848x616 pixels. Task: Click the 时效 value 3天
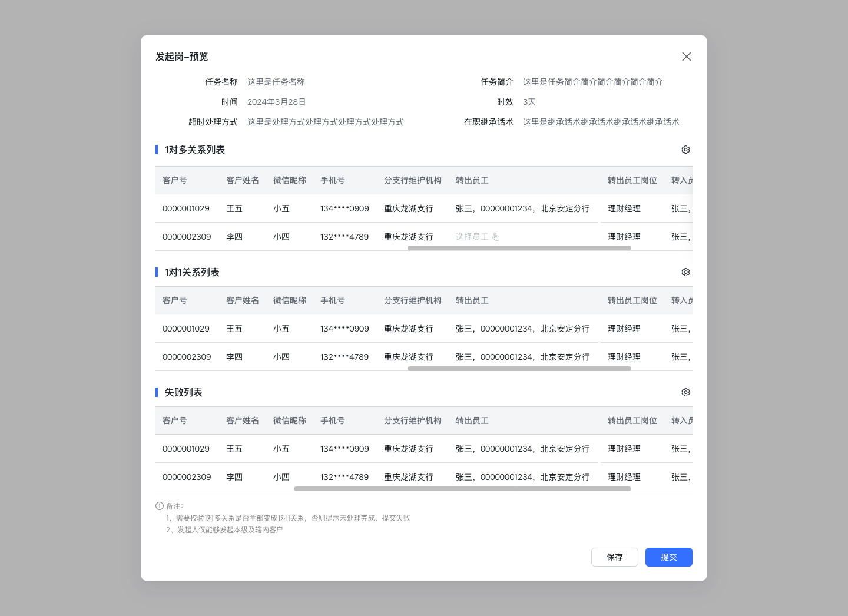coord(529,102)
